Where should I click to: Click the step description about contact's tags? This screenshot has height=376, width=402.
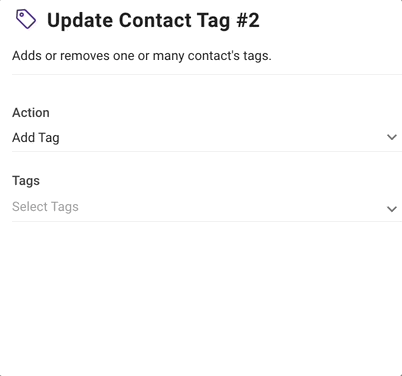pyautogui.click(x=142, y=56)
